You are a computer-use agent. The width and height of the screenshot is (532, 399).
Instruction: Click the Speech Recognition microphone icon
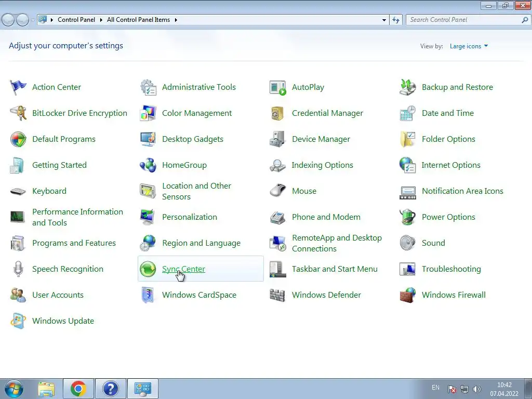point(18,269)
